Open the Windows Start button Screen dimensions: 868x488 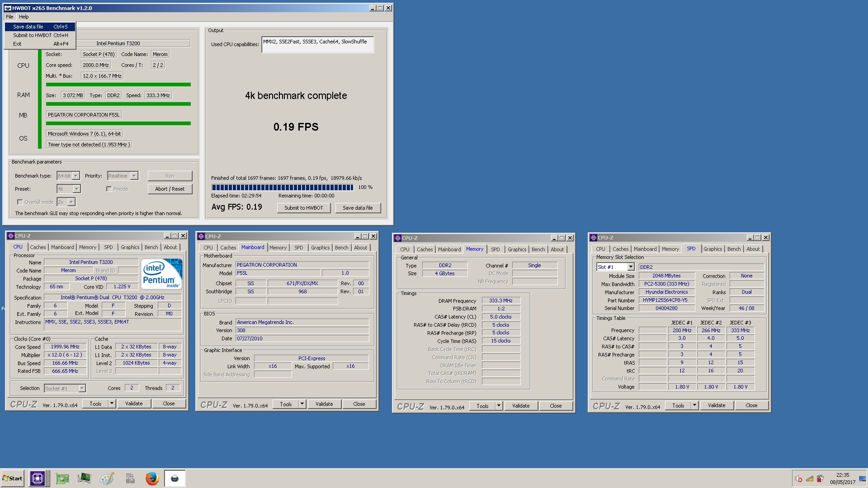(12, 479)
